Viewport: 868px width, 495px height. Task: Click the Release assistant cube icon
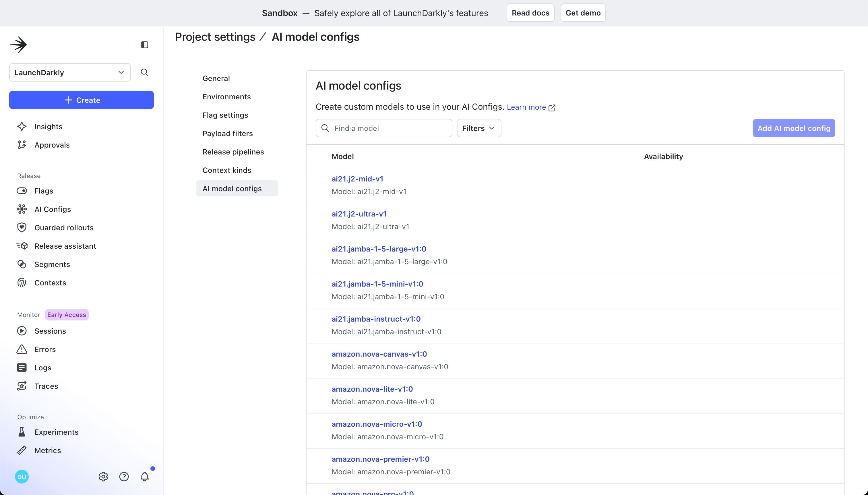pyautogui.click(x=22, y=246)
